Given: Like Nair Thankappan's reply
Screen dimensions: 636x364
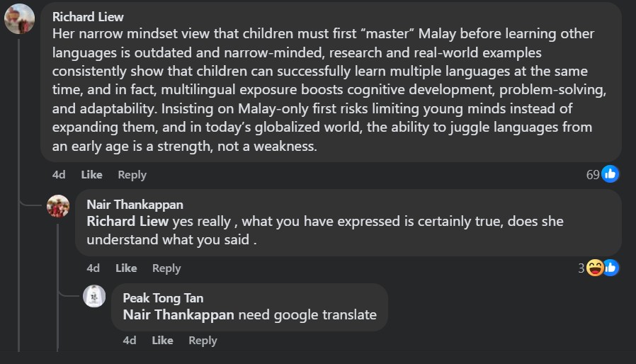Looking at the screenshot, I should (x=126, y=268).
